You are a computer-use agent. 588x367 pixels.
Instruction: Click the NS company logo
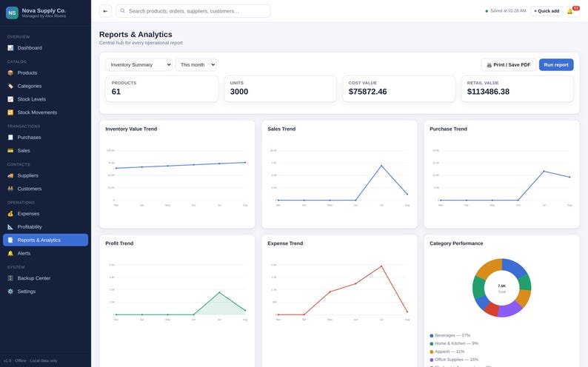pyautogui.click(x=12, y=13)
